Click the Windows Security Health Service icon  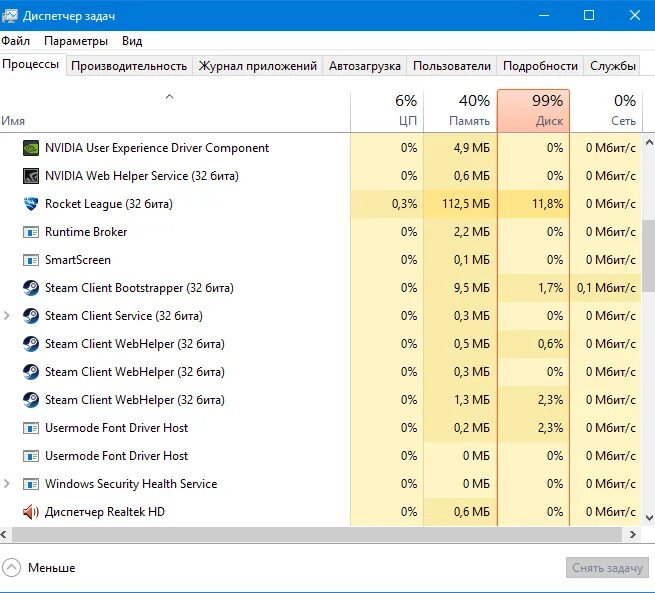point(31,484)
